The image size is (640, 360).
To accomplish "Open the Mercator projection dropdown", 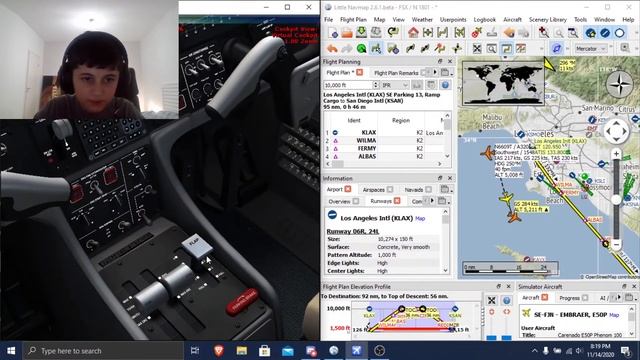I will (591, 49).
